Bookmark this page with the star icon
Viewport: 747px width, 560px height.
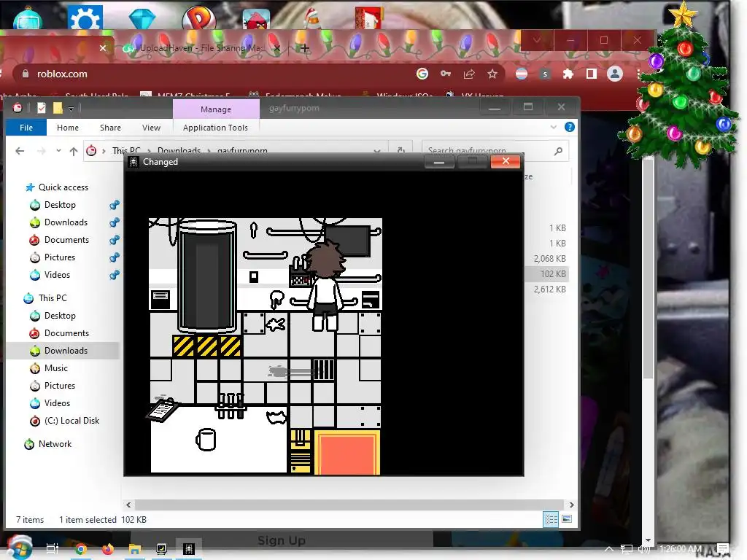click(x=492, y=74)
